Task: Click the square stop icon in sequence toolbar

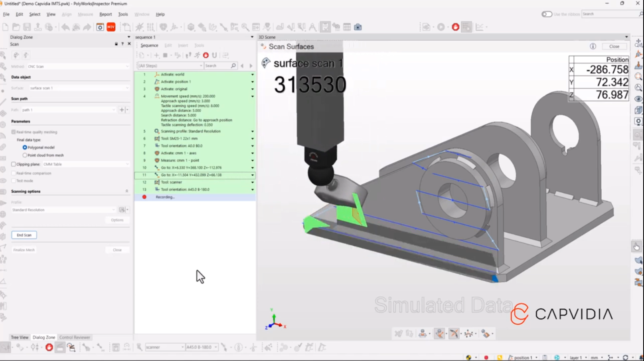Action: (x=165, y=55)
